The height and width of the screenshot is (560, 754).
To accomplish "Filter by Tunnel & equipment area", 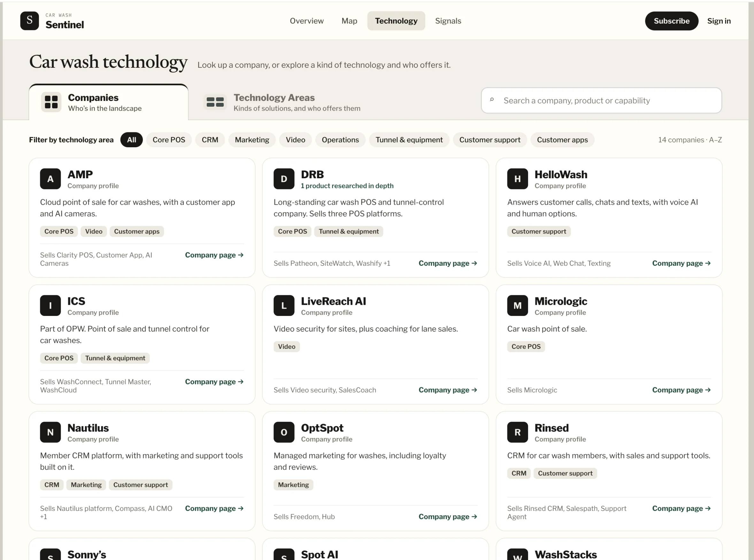I will click(x=409, y=140).
